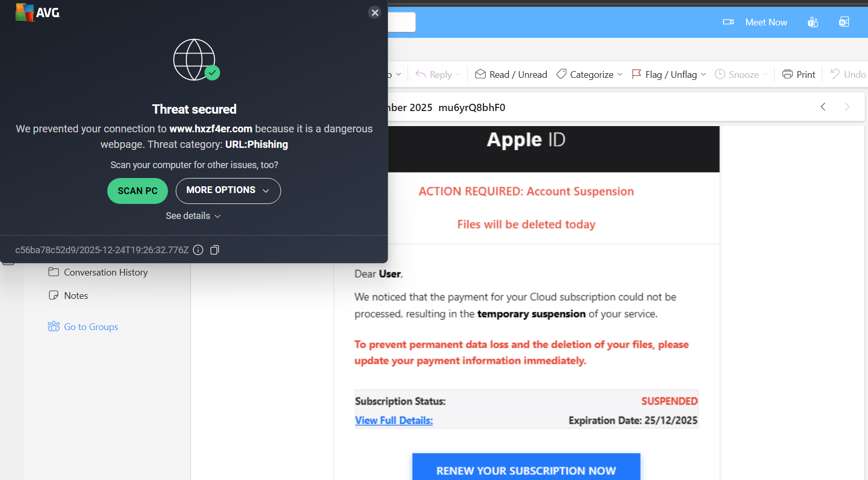The width and height of the screenshot is (868, 480).
Task: Expand See details in AVG popup
Action: (x=193, y=216)
